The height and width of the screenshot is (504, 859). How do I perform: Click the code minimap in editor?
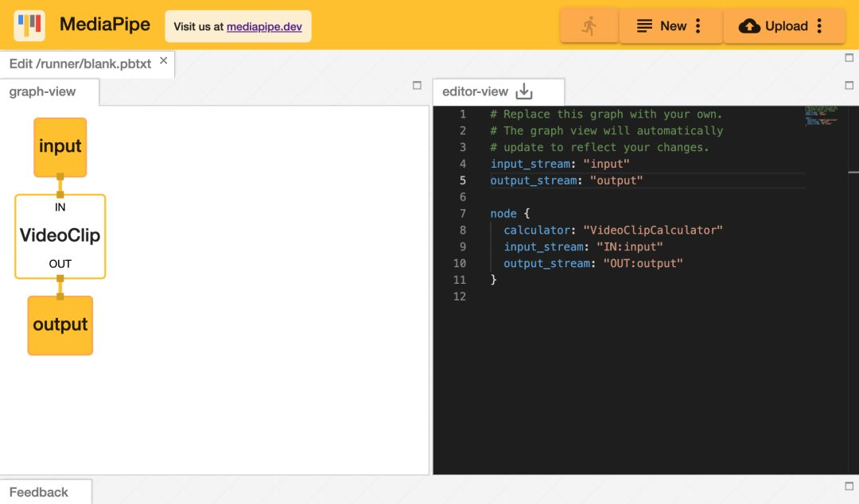[x=821, y=115]
